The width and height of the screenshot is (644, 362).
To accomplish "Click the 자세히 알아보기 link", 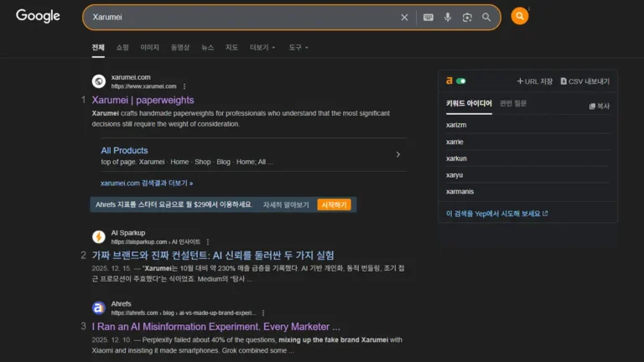I will [x=286, y=204].
